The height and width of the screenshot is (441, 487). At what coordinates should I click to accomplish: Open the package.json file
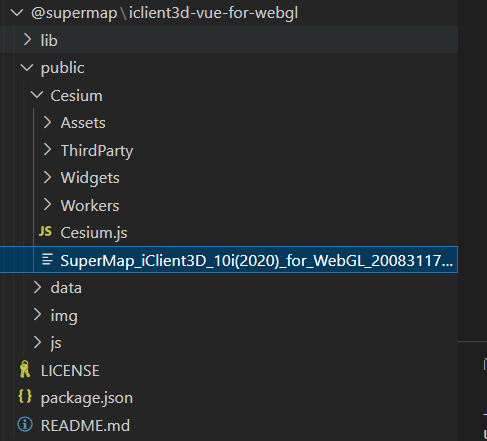(x=87, y=398)
